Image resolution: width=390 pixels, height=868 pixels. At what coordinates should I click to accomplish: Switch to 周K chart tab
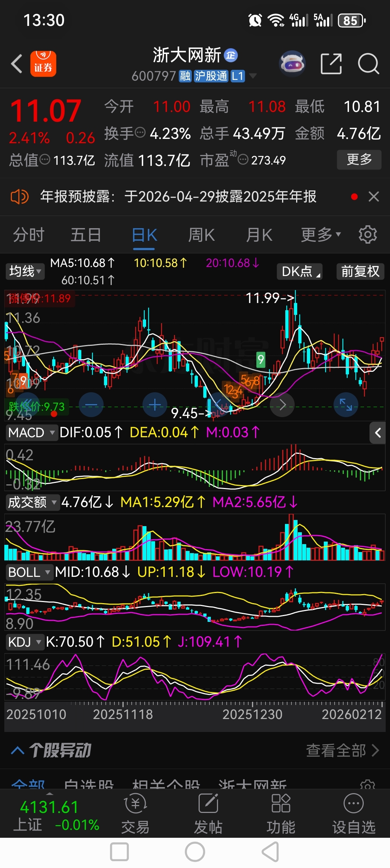(201, 235)
